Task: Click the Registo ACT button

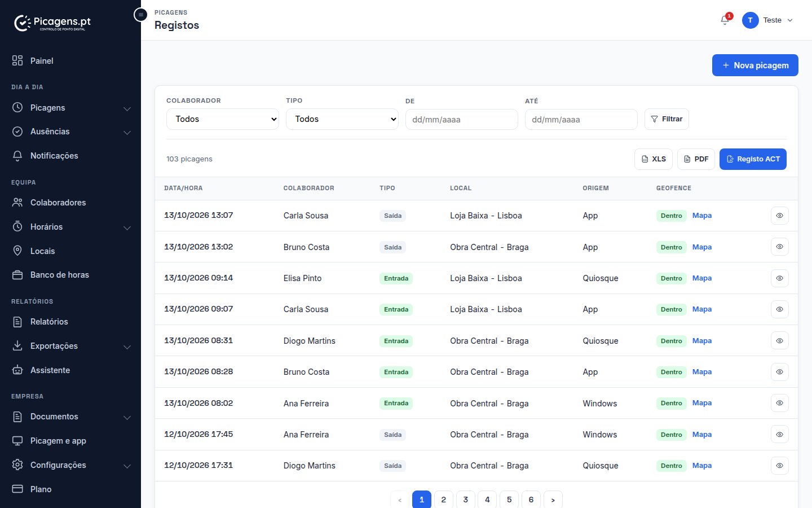Action: tap(753, 159)
